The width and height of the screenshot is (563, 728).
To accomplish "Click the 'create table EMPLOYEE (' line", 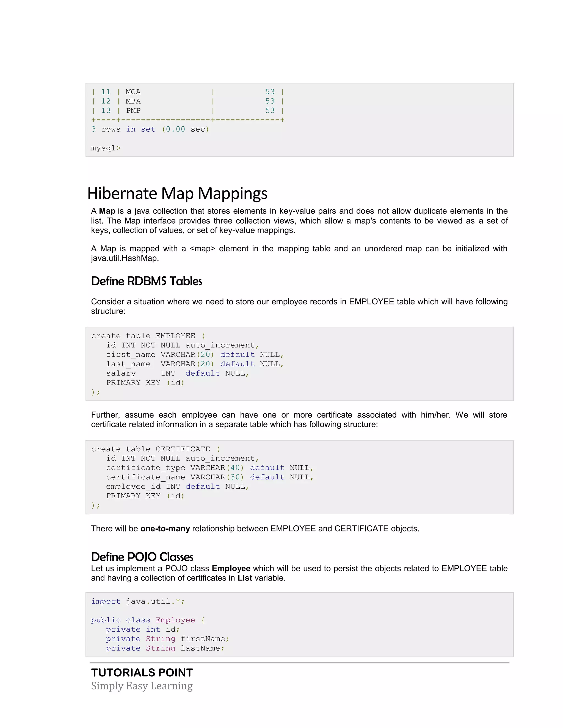I will coord(148,336).
